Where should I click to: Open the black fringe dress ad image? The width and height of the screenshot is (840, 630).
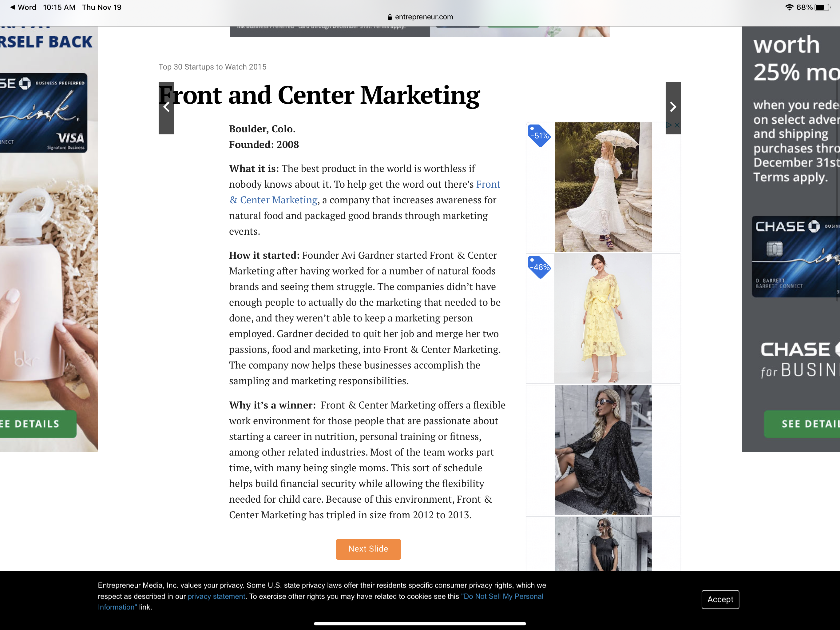click(603, 450)
